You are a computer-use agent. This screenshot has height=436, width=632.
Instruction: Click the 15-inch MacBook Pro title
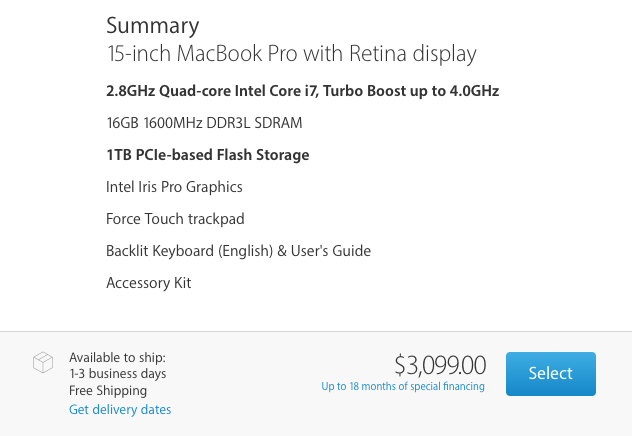click(x=291, y=54)
